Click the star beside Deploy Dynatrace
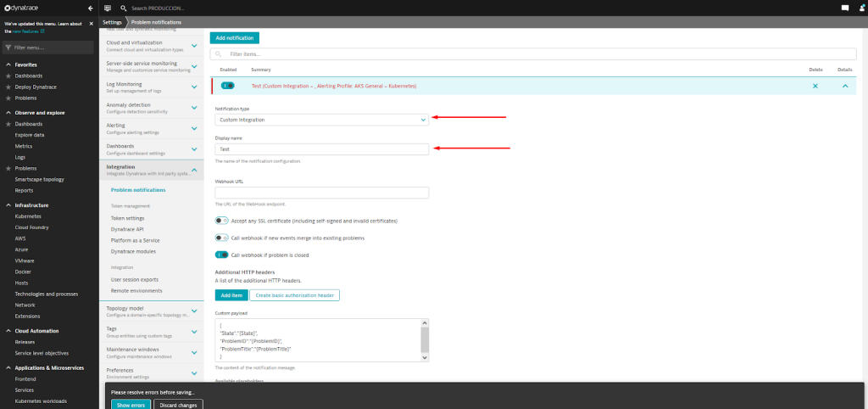This screenshot has height=409, width=868. [8, 87]
